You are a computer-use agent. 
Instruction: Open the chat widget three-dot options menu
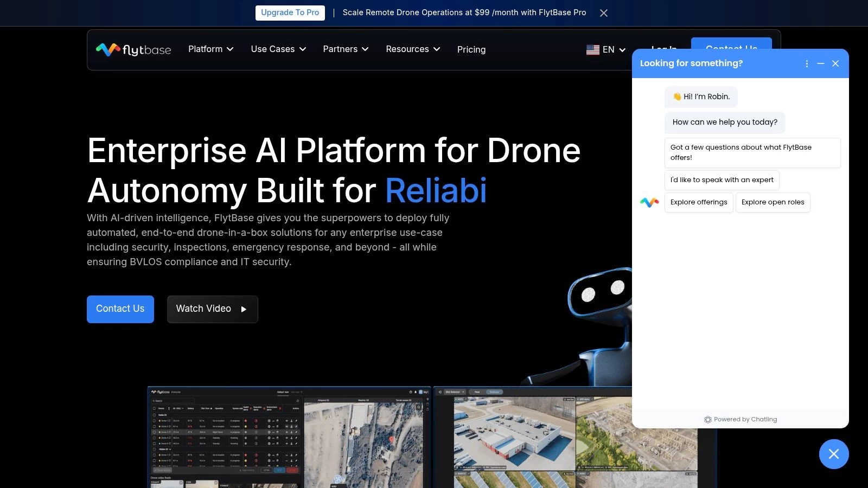tap(807, 63)
